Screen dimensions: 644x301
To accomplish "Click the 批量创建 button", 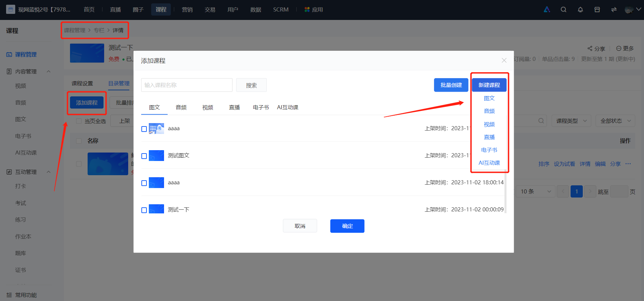I will point(451,85).
